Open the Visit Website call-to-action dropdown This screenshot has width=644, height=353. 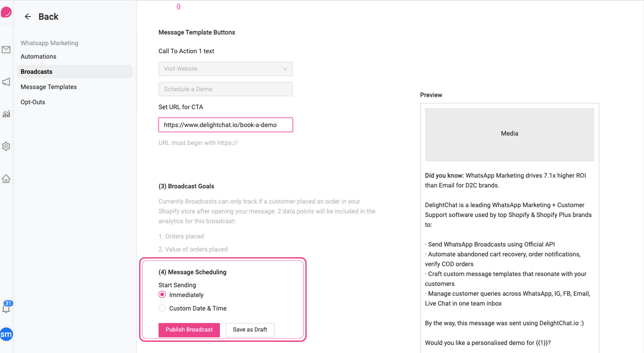225,68
